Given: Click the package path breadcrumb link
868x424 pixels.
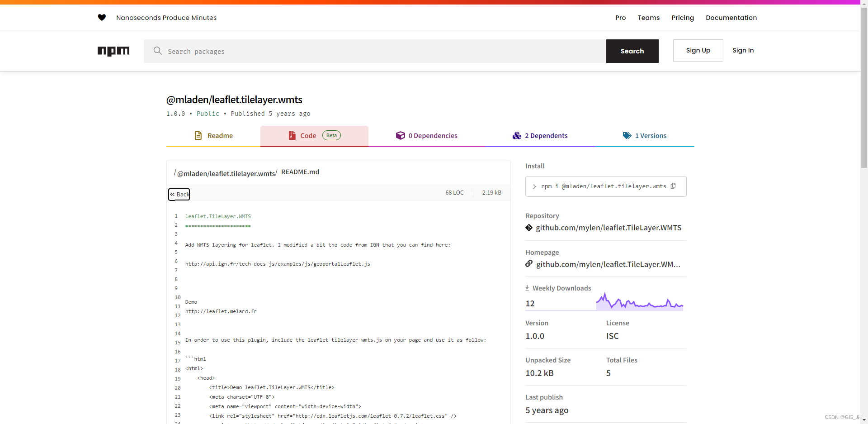Looking at the screenshot, I should pos(226,174).
